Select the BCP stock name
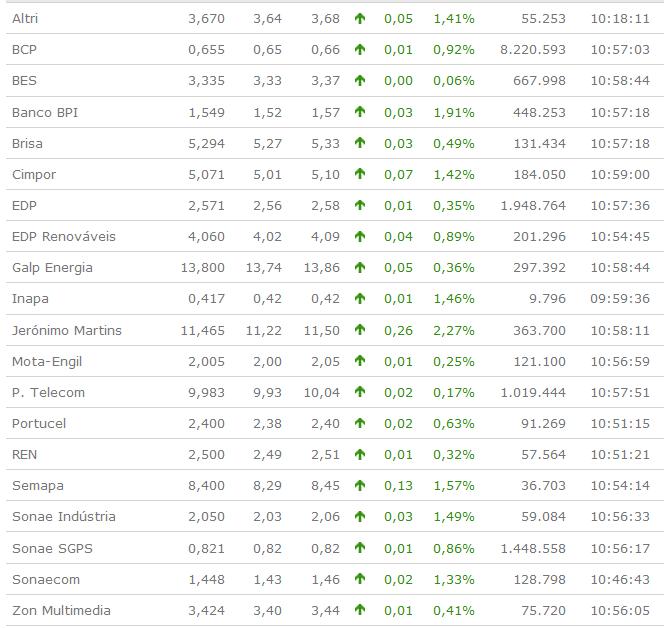 pos(24,50)
